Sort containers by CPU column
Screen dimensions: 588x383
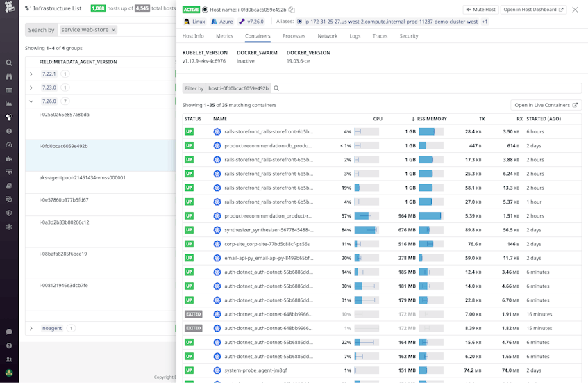click(378, 119)
